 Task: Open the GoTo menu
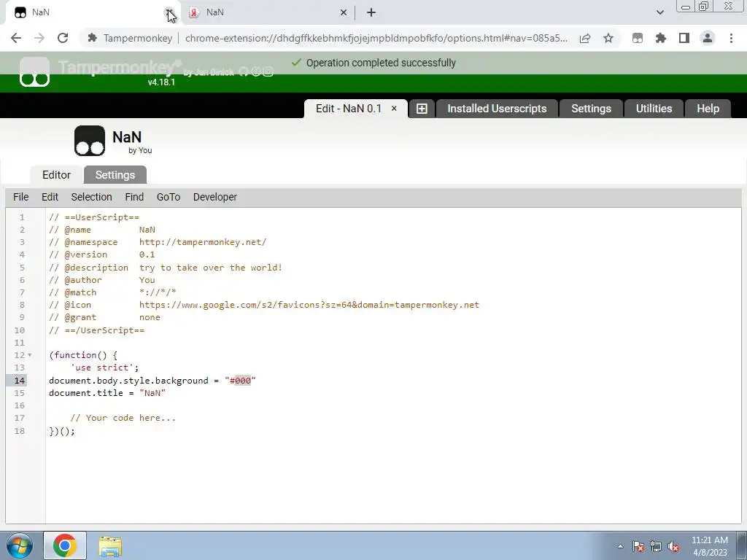click(x=169, y=197)
